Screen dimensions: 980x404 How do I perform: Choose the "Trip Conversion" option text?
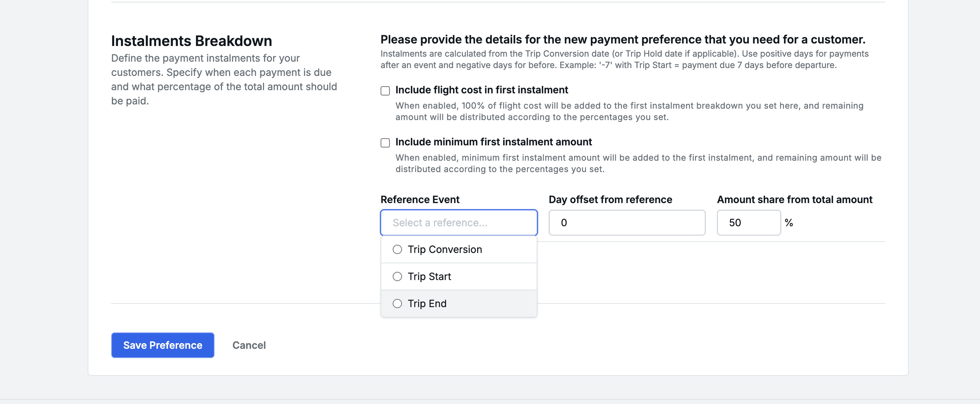point(444,250)
